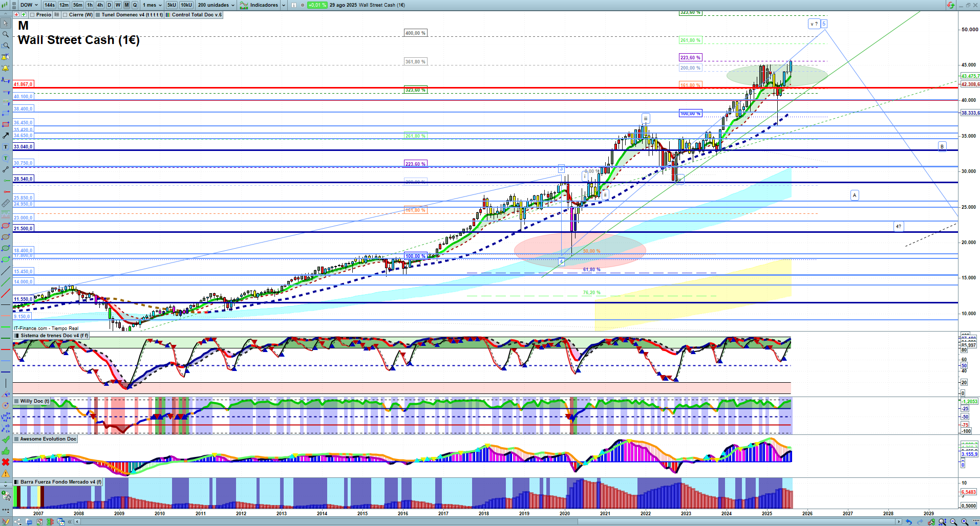This screenshot has height=526, width=980.
Task: Click the +0,01 % change badge
Action: 317,5
